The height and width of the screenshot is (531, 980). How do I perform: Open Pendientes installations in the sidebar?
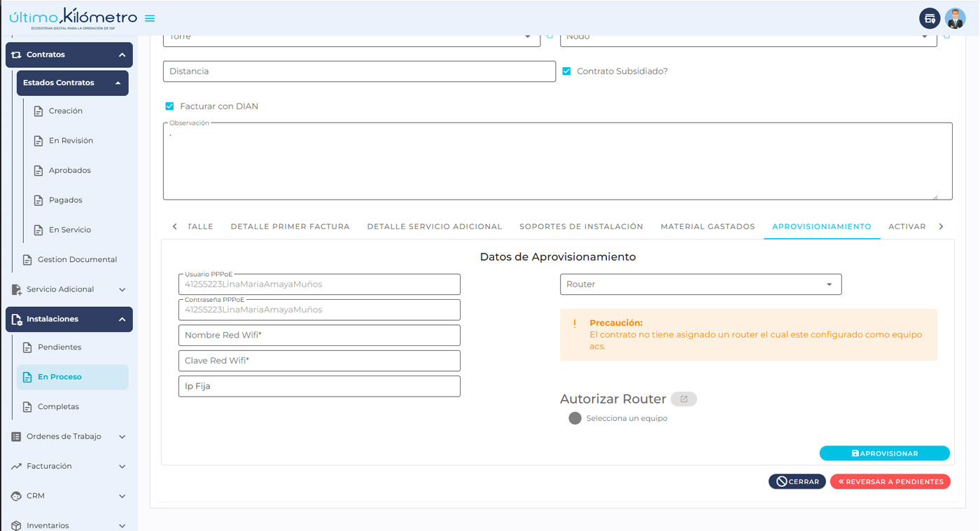coord(59,347)
